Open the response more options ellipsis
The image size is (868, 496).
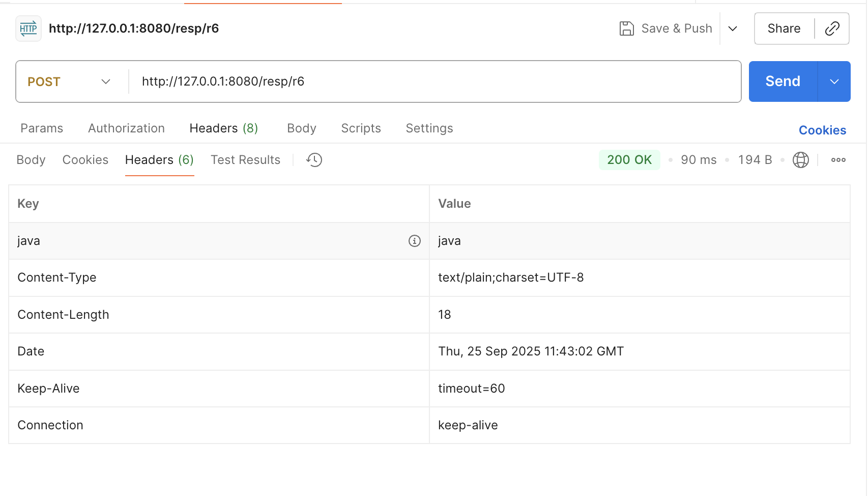pyautogui.click(x=838, y=160)
